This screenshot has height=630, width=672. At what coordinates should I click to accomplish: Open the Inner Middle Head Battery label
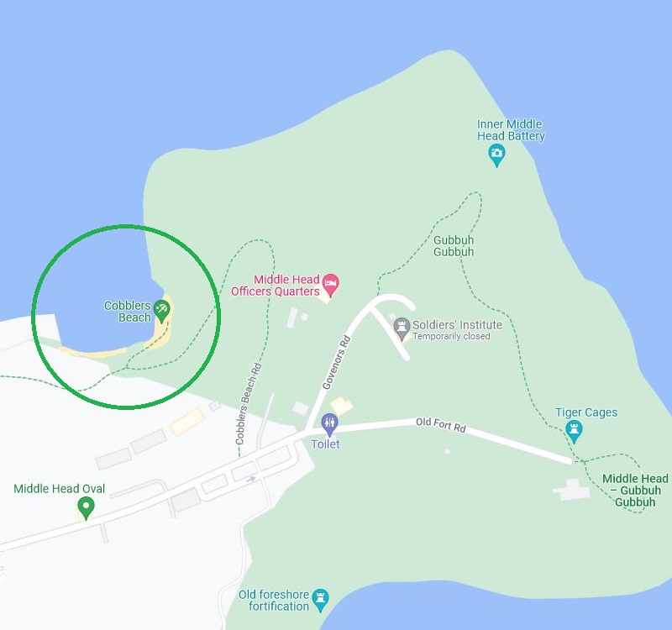pyautogui.click(x=511, y=130)
